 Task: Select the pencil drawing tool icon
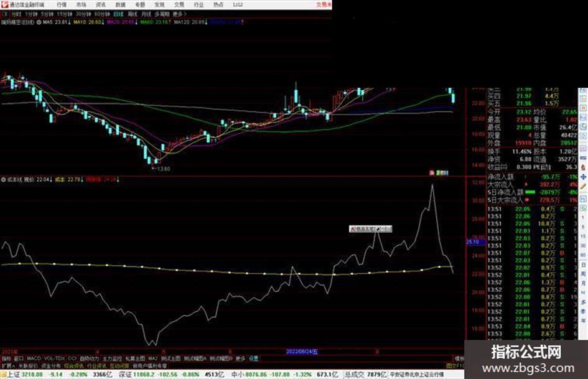click(583, 186)
